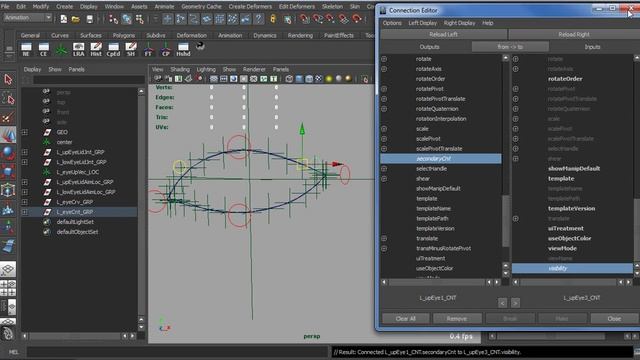
Task: Click the MEL command line field
Action: (x=178, y=352)
